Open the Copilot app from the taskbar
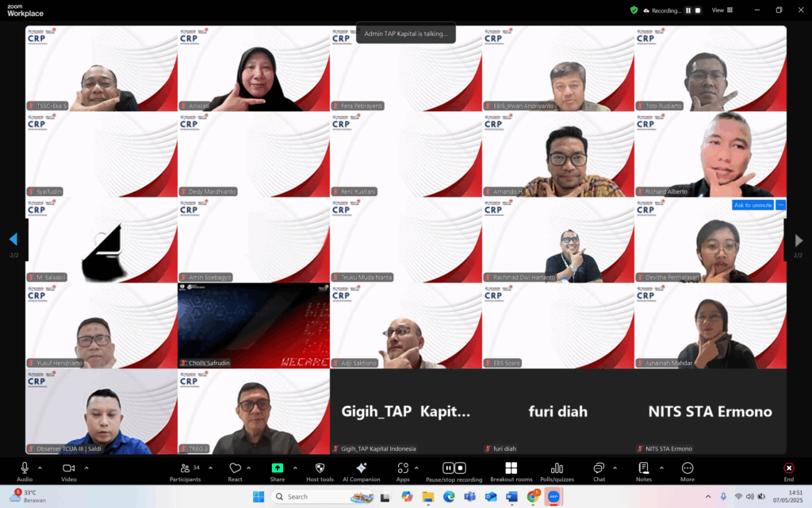 [x=407, y=497]
